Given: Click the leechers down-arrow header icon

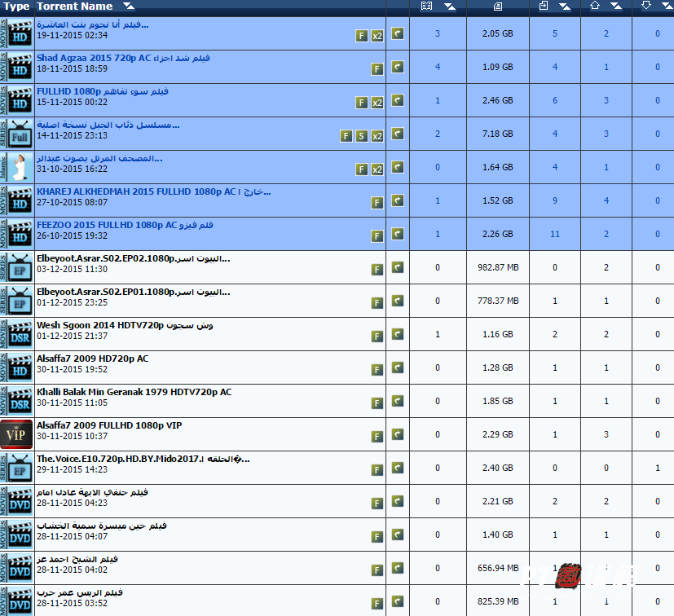Looking at the screenshot, I should click(x=646, y=6).
